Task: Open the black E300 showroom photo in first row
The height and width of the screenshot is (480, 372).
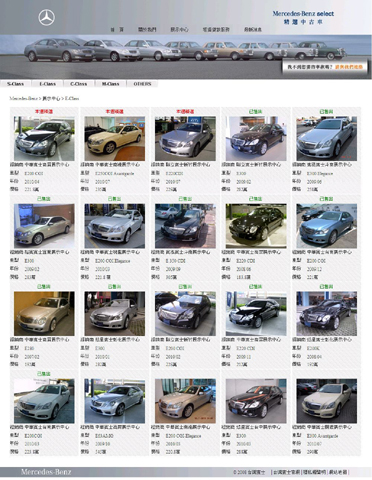Action: tap(256, 138)
